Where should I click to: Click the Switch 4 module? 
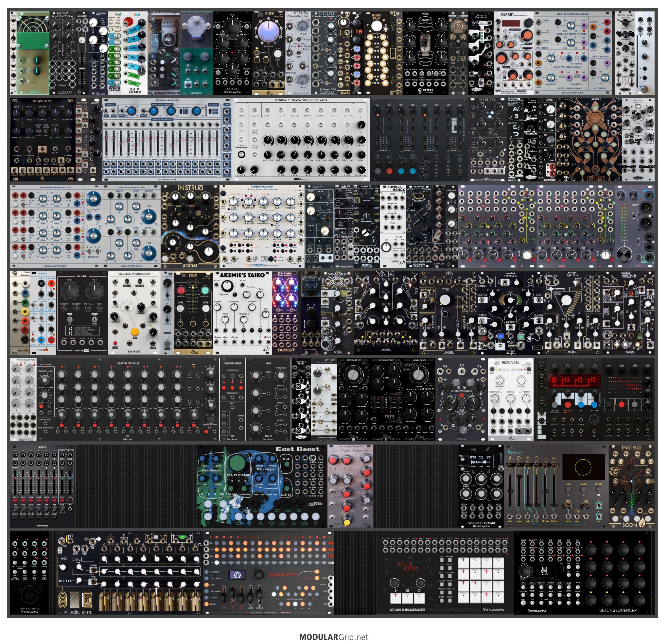click(x=324, y=399)
